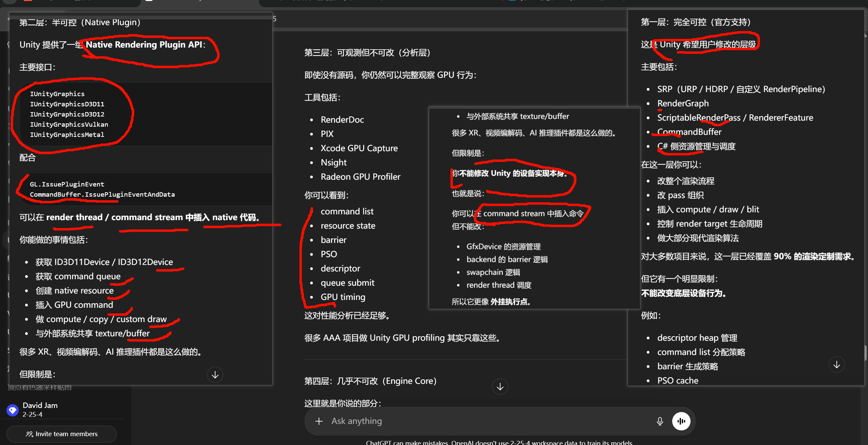Viewport: 868px width, 445px height.
Task: Click the RenderDoc list item
Action: 342,120
